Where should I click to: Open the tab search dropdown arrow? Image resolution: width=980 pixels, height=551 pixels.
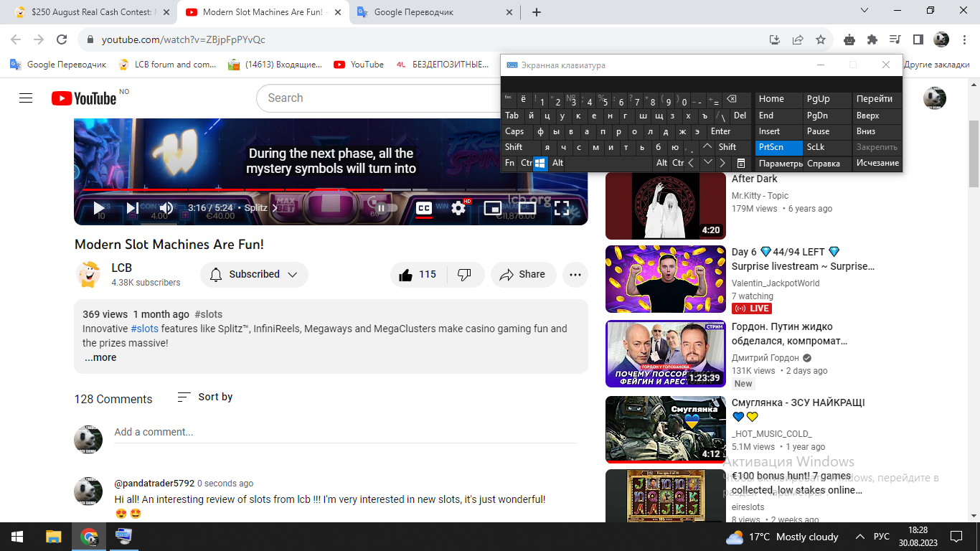864,11
